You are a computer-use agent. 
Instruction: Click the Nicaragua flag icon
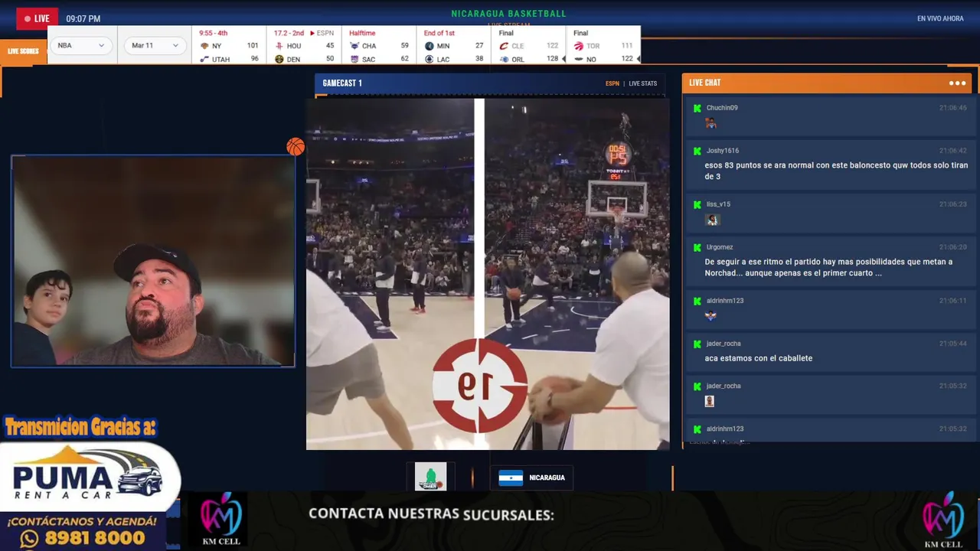(511, 478)
